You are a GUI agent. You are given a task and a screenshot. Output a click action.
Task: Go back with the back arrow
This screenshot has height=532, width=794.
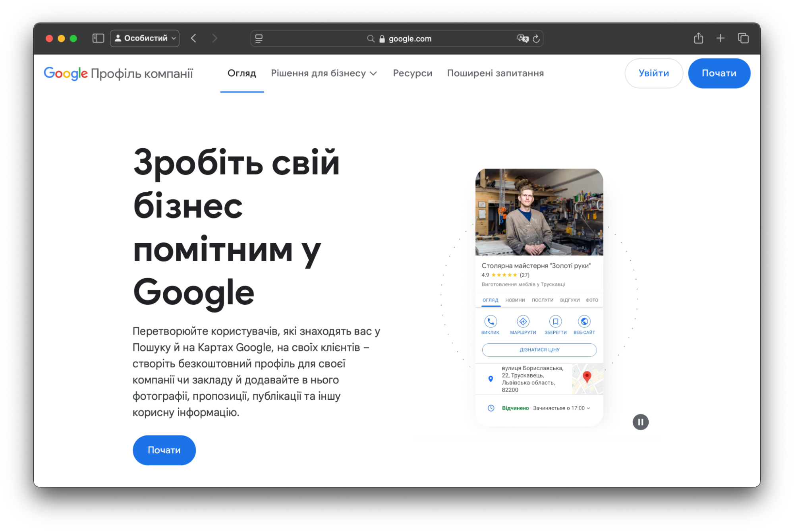[193, 38]
